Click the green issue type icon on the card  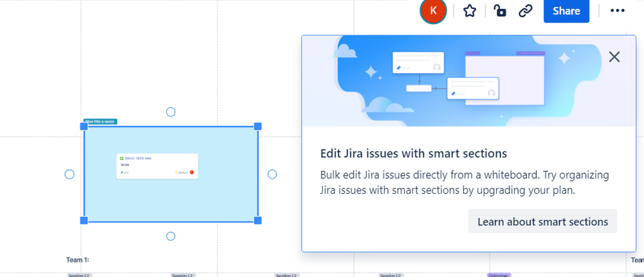(x=122, y=158)
